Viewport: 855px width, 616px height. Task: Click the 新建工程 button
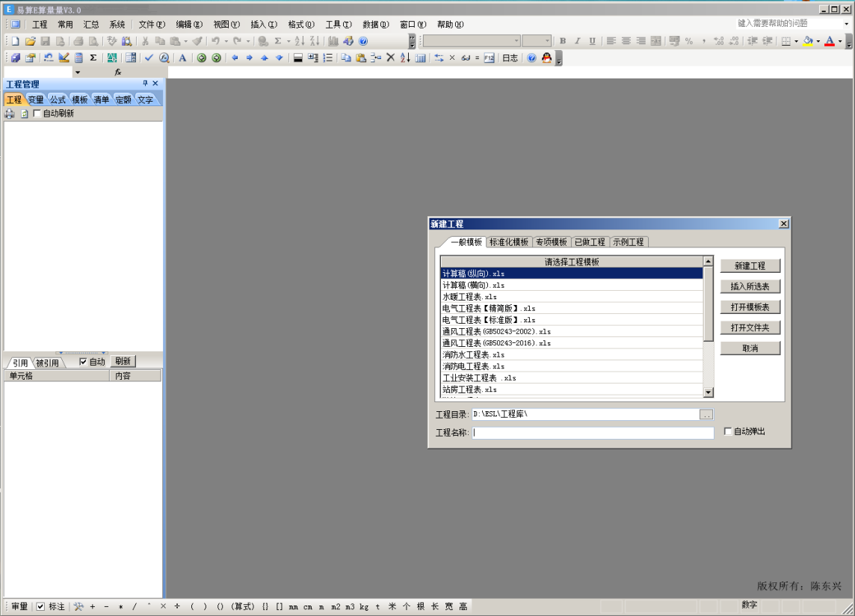750,265
